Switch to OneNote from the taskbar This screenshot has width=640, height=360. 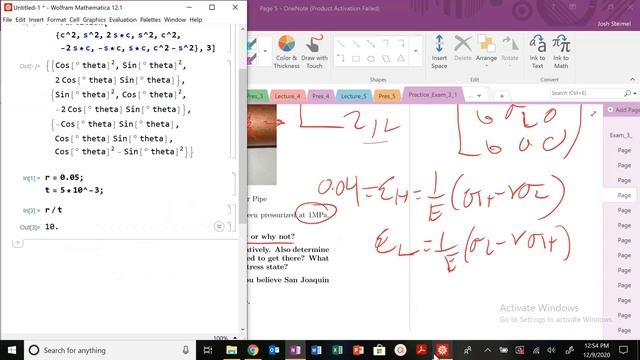295,350
